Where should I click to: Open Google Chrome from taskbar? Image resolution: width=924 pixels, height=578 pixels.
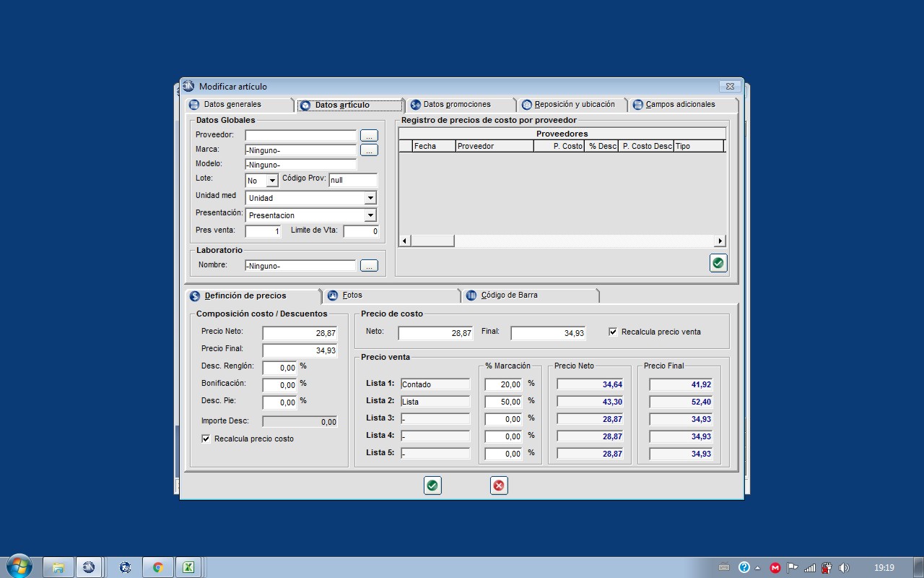point(157,567)
